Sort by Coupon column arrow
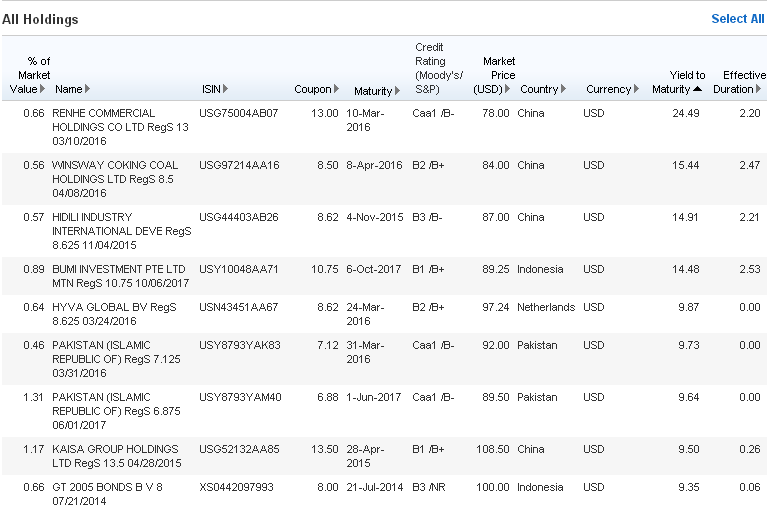This screenshot has height=506, width=774. [336, 89]
